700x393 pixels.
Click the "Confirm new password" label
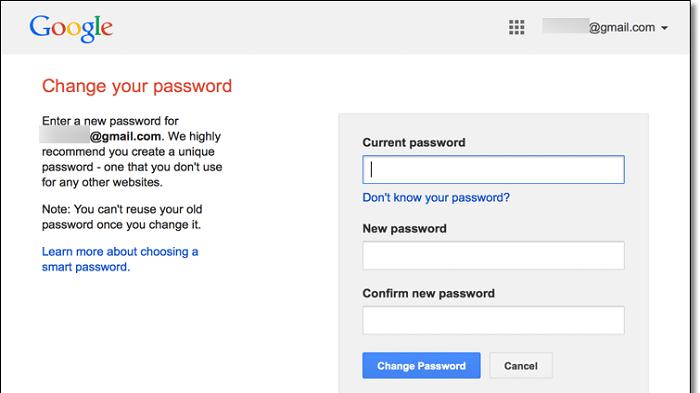429,293
